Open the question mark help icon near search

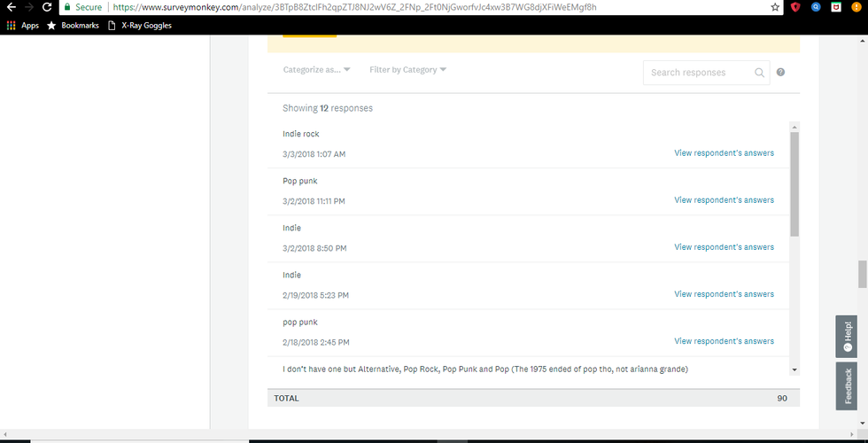780,72
